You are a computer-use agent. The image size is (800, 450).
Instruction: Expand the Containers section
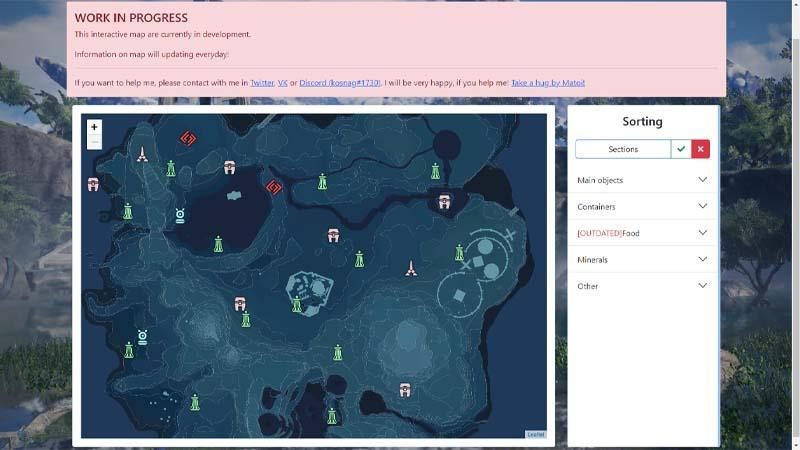642,207
